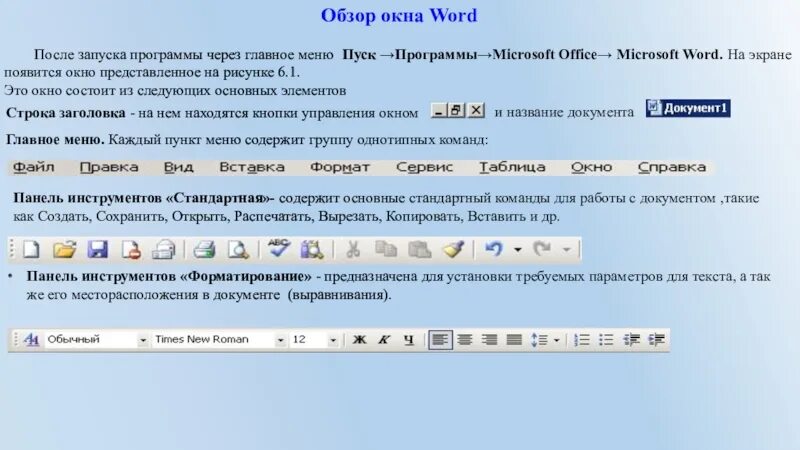The height and width of the screenshot is (450, 800).
Task: Click the New blank document icon
Action: tap(31, 249)
